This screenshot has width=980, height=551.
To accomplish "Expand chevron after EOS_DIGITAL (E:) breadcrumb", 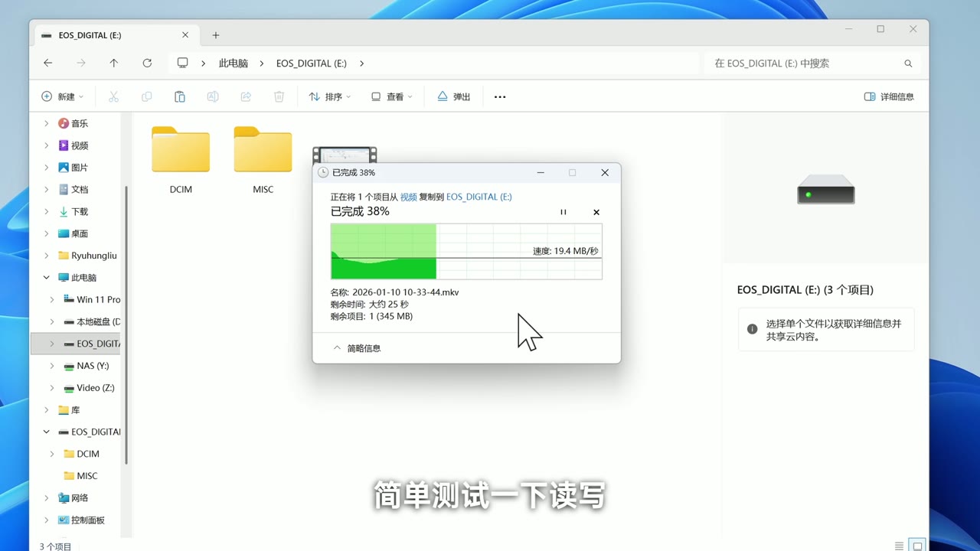I will pyautogui.click(x=361, y=64).
